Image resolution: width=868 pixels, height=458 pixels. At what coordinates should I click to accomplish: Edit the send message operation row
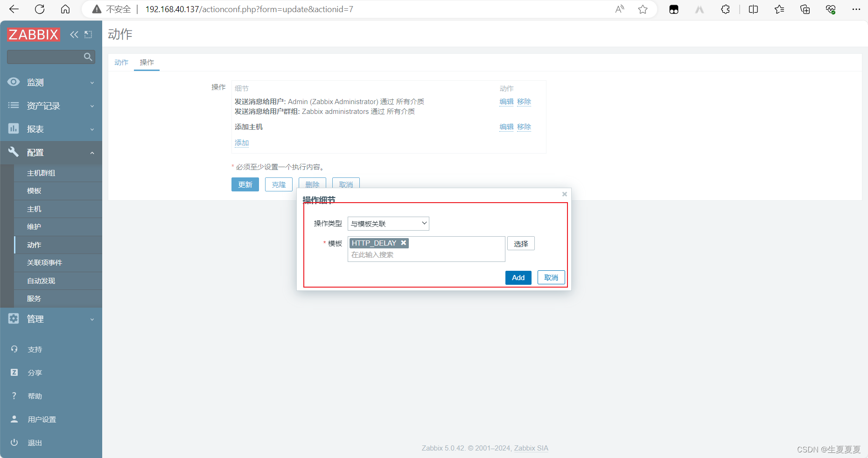point(506,102)
